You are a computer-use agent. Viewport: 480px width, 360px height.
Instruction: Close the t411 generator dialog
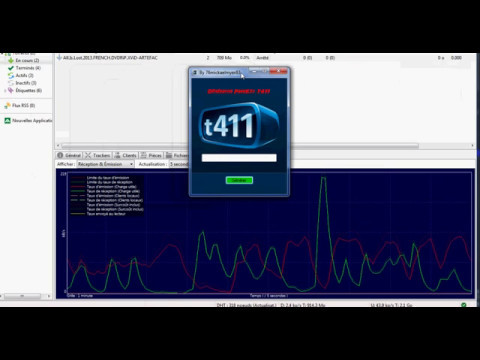279,72
